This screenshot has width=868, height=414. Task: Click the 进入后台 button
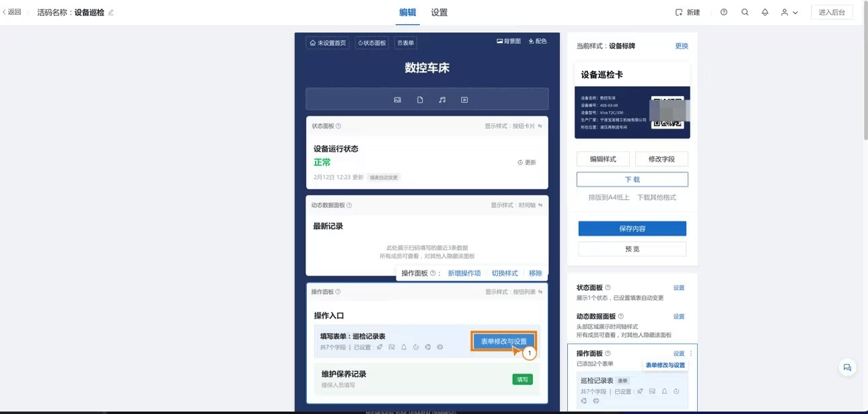click(x=832, y=12)
